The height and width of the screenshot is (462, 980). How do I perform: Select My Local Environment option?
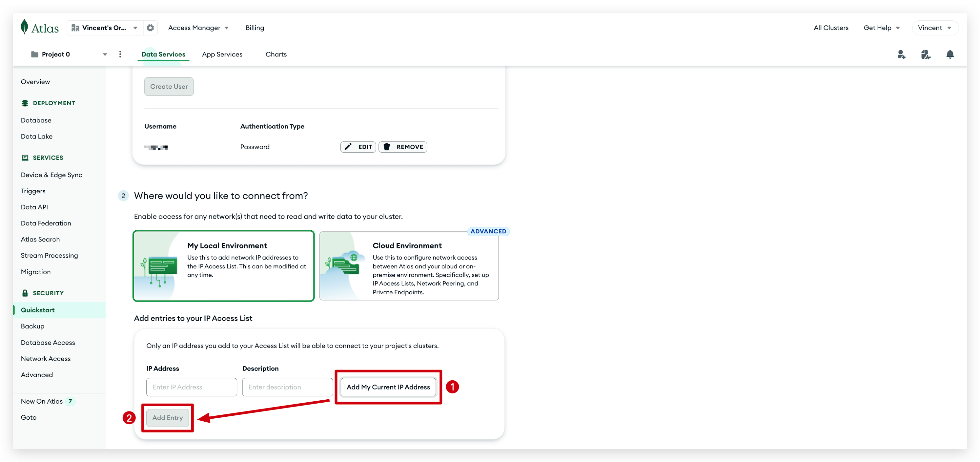click(223, 266)
